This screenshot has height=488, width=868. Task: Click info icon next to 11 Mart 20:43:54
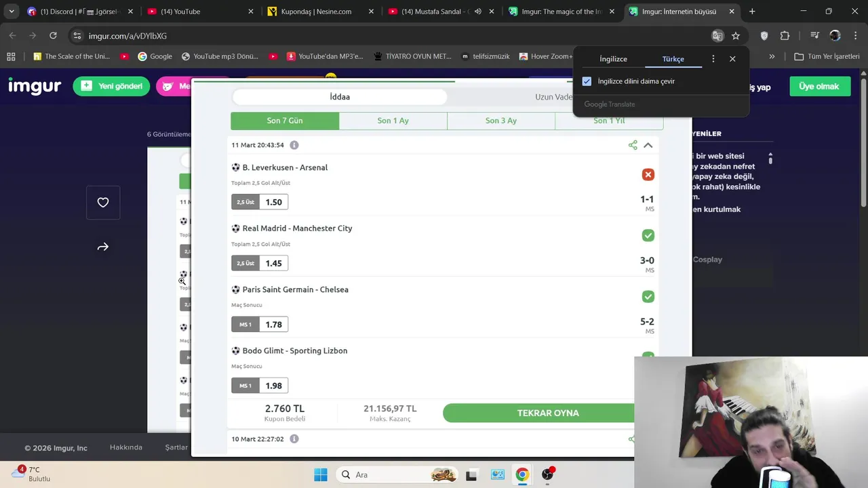tap(294, 145)
